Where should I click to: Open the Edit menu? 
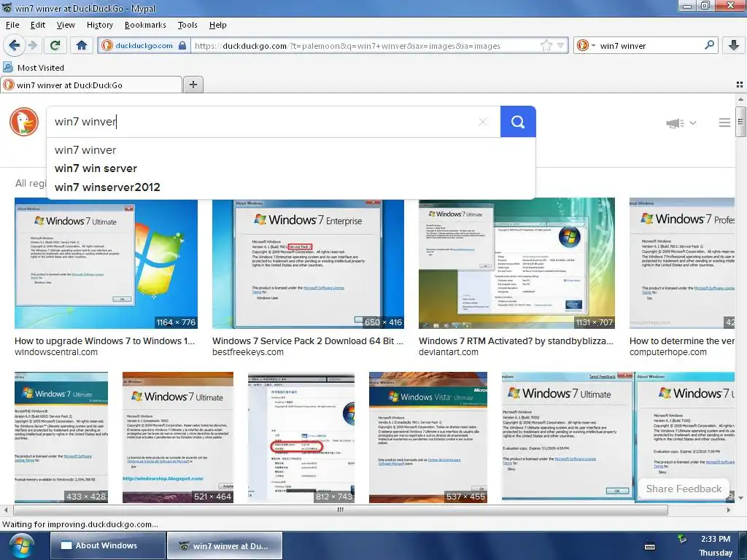click(x=38, y=25)
